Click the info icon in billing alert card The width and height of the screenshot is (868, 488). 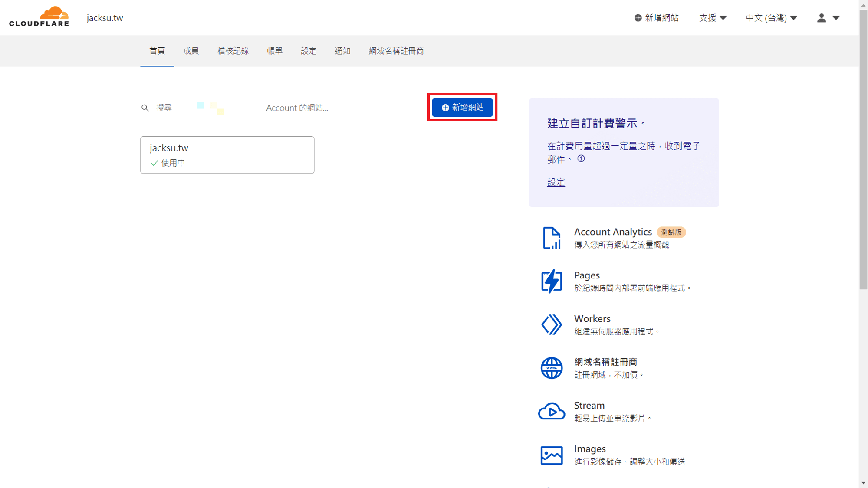click(x=581, y=159)
